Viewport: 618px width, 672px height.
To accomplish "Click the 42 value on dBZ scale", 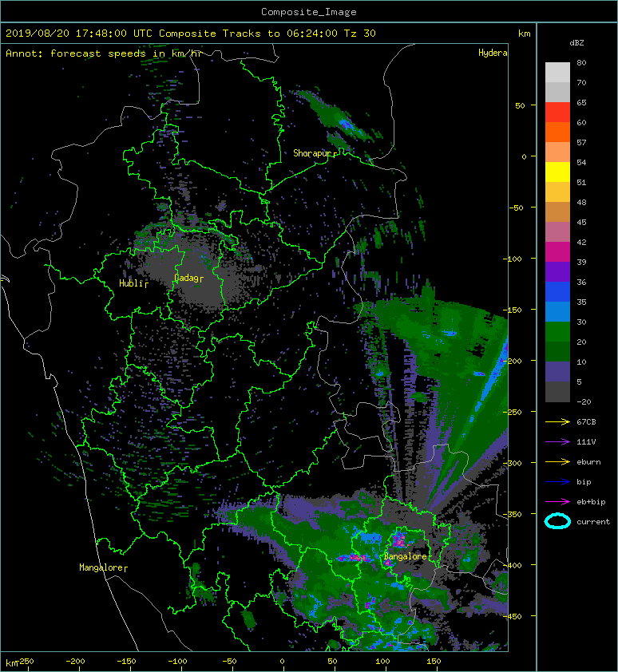I will pos(581,242).
